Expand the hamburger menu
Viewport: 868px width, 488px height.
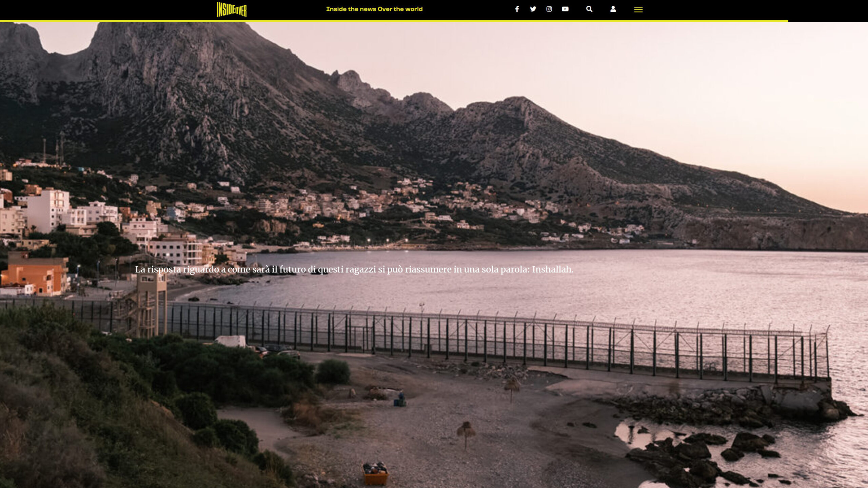[x=638, y=9]
